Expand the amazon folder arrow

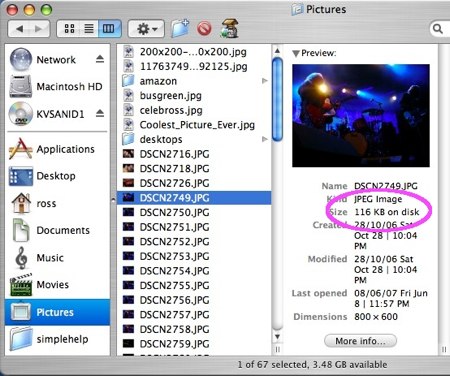pyautogui.click(x=265, y=81)
